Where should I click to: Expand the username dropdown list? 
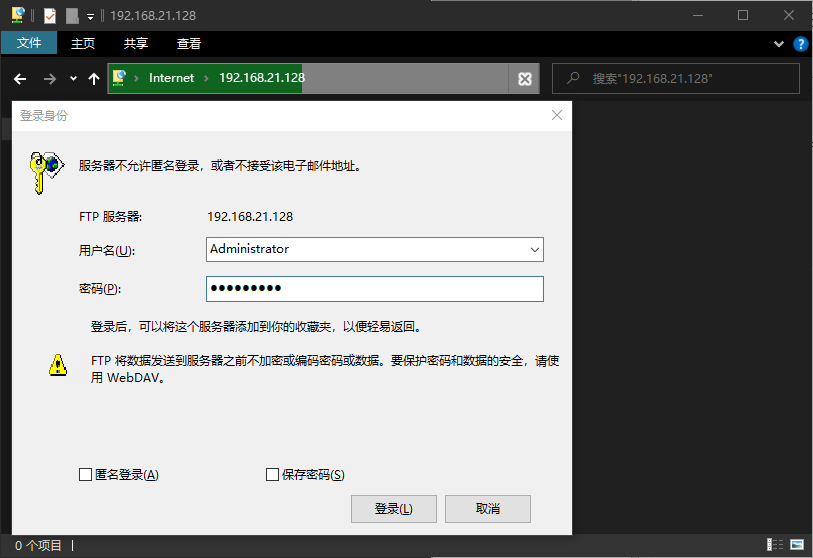[534, 249]
